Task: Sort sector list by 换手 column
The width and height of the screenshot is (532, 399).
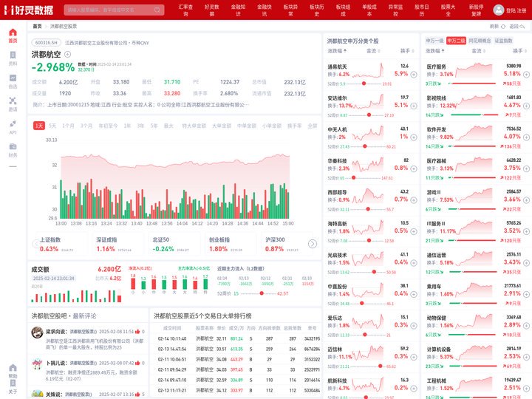Action: [519, 51]
